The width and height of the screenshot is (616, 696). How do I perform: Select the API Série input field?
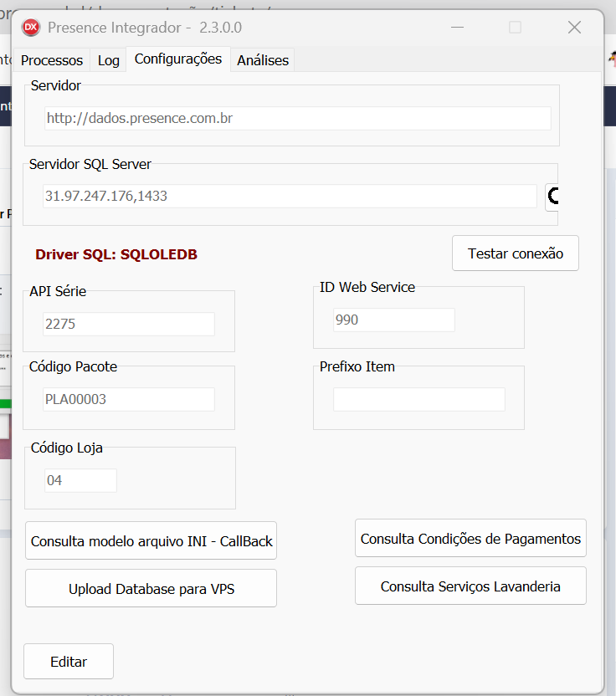[129, 324]
